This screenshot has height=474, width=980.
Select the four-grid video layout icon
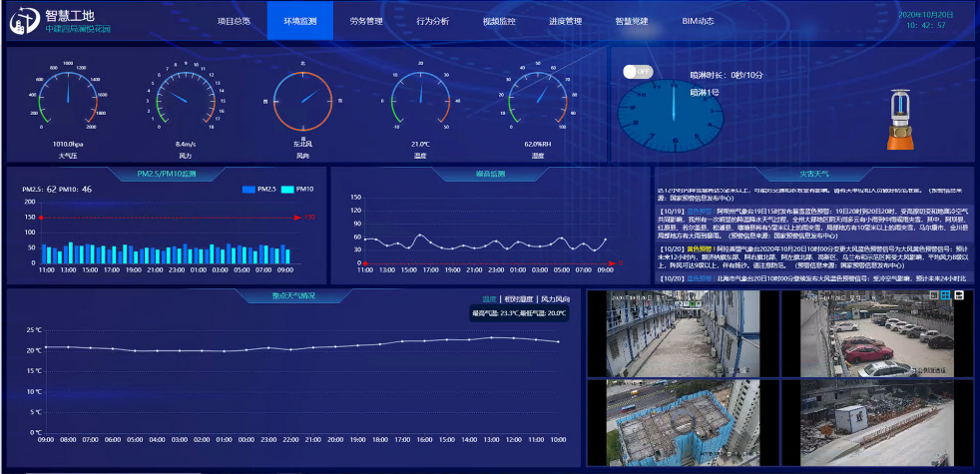pos(946,295)
